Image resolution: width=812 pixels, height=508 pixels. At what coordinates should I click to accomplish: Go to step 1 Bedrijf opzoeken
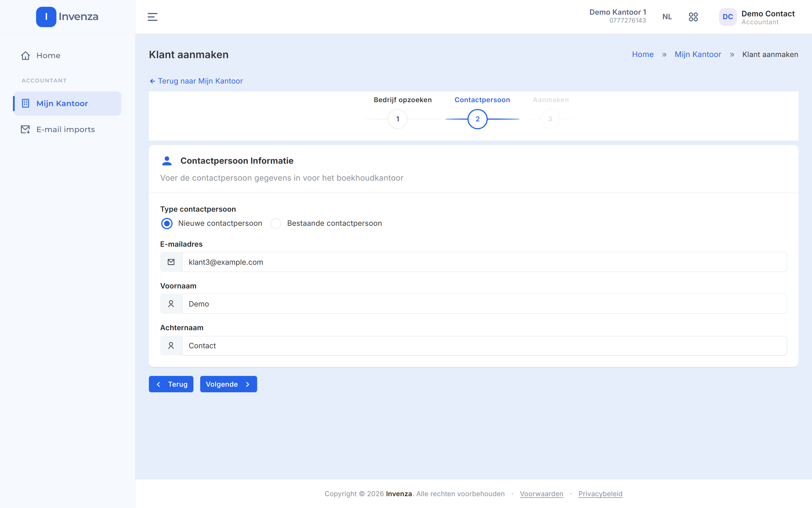tap(398, 119)
